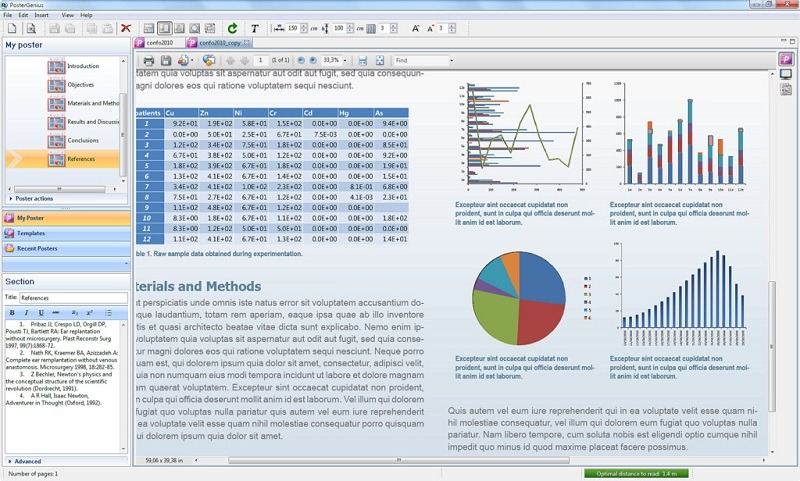Open the export icon dropdown arrow
Screen dimensions: 800x481
coord(192,61)
